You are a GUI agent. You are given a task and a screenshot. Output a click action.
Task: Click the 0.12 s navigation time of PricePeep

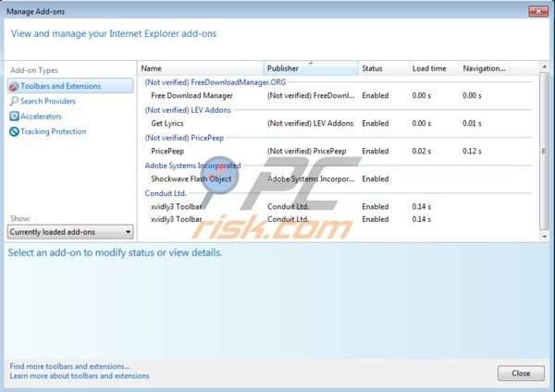pyautogui.click(x=472, y=151)
